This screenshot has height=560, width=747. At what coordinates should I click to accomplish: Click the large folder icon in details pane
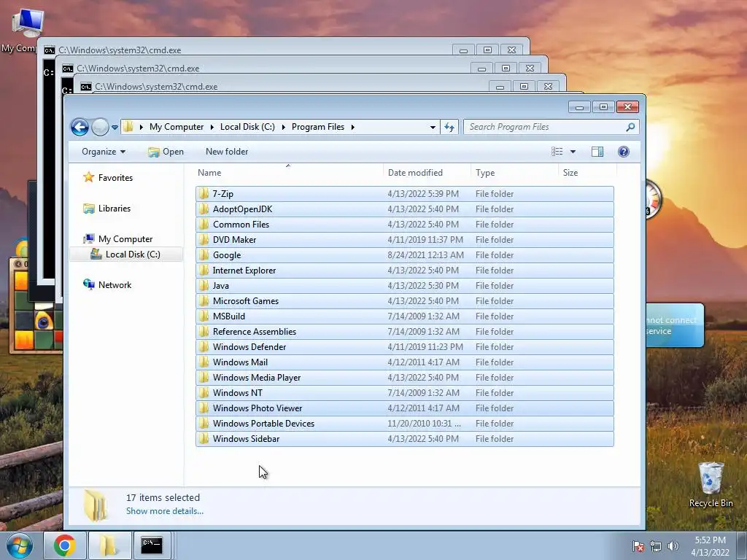(96, 505)
